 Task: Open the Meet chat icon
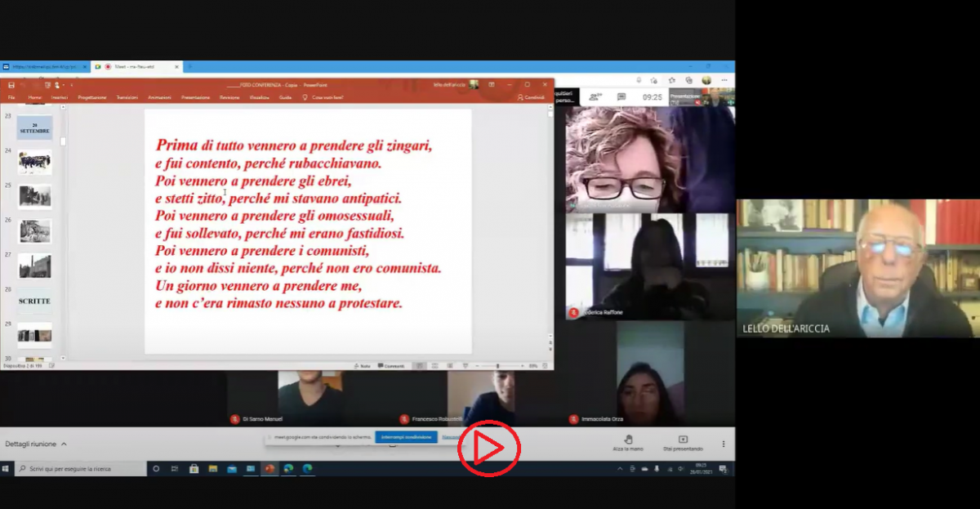click(x=621, y=96)
